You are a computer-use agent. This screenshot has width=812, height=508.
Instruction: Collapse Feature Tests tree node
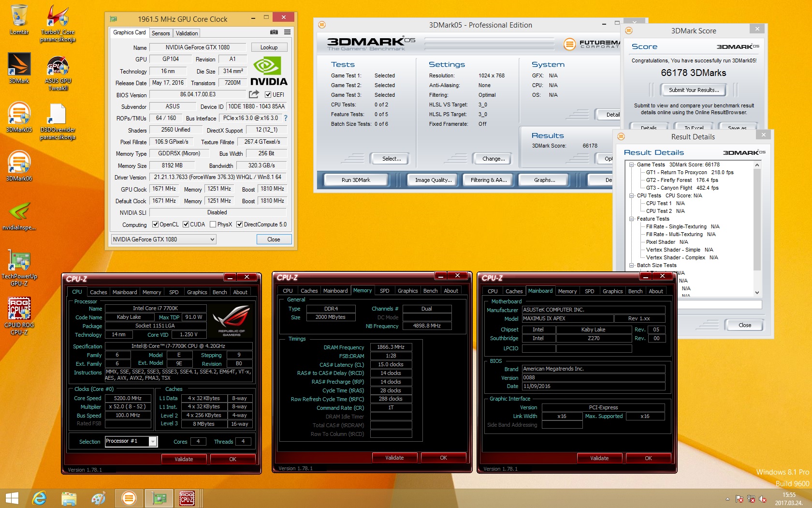tap(632, 219)
